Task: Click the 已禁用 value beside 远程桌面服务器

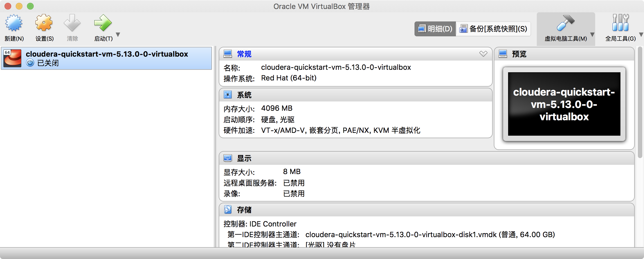Action: point(294,183)
